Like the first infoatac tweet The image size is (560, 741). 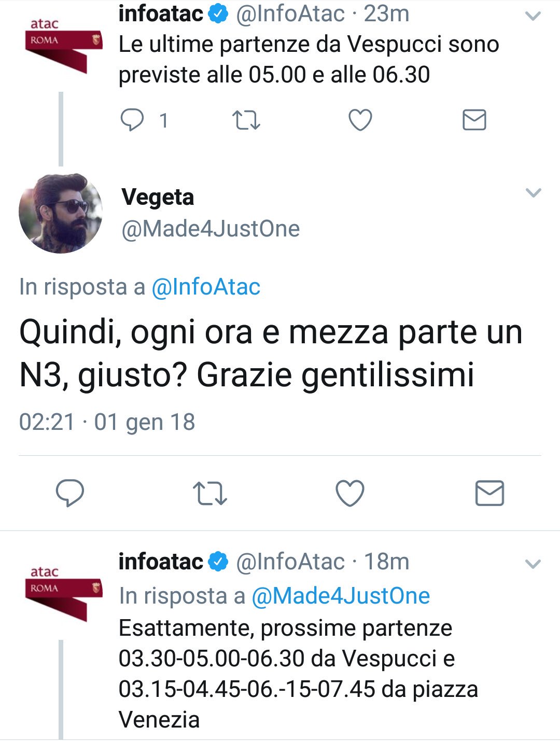pyautogui.click(x=360, y=120)
